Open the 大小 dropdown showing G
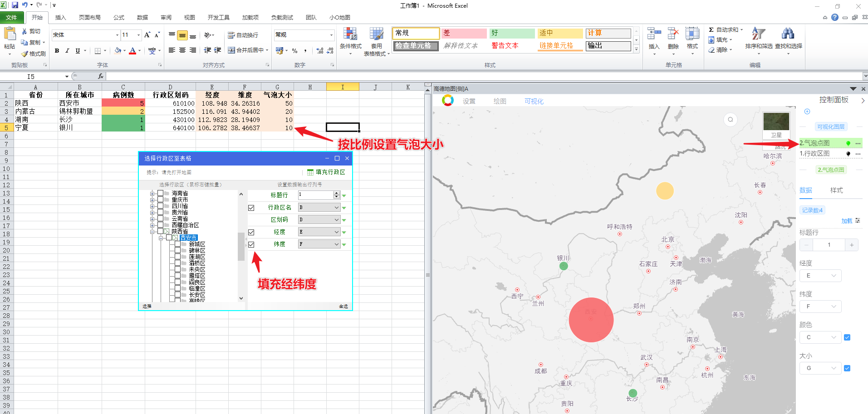The width and height of the screenshot is (868, 414). coord(820,368)
